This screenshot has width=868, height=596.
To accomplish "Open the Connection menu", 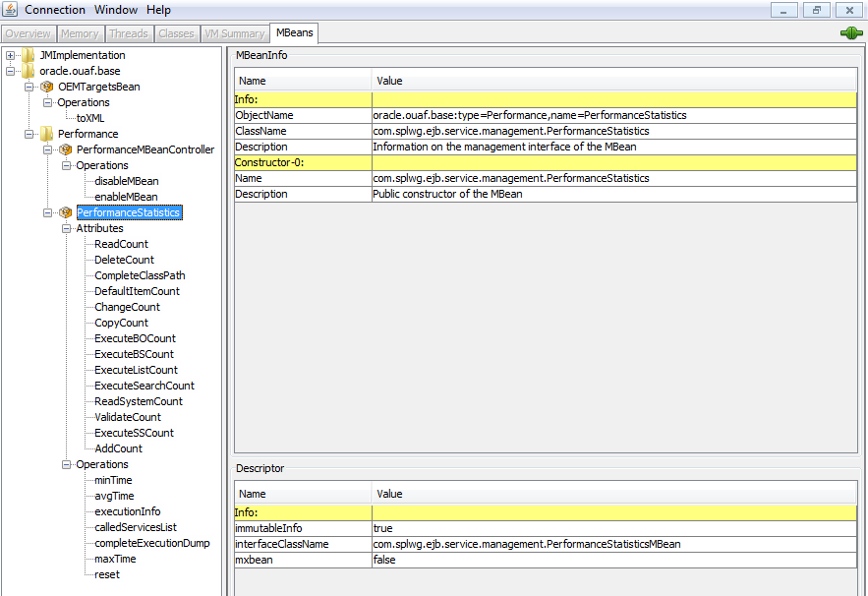I will coord(55,9).
